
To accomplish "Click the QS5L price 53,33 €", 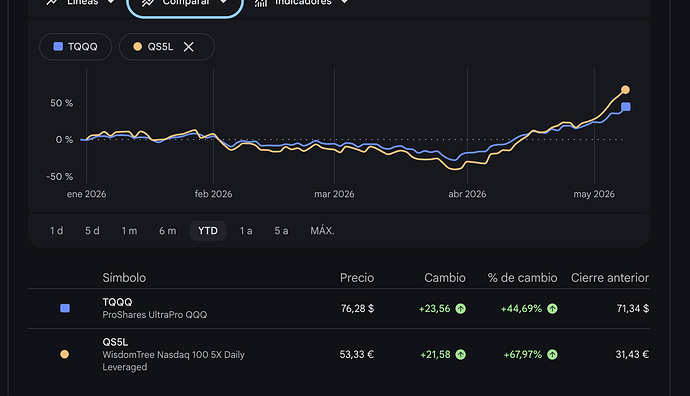I will point(356,354).
